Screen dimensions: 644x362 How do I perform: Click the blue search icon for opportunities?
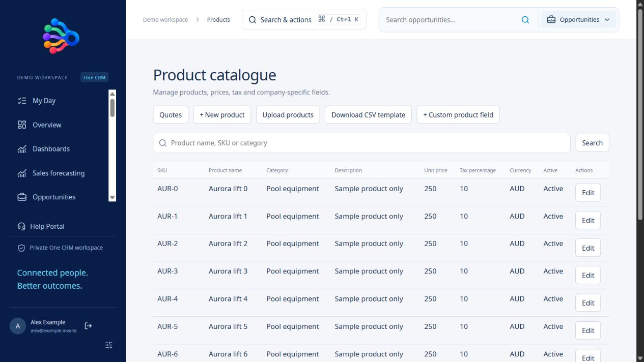pyautogui.click(x=525, y=20)
